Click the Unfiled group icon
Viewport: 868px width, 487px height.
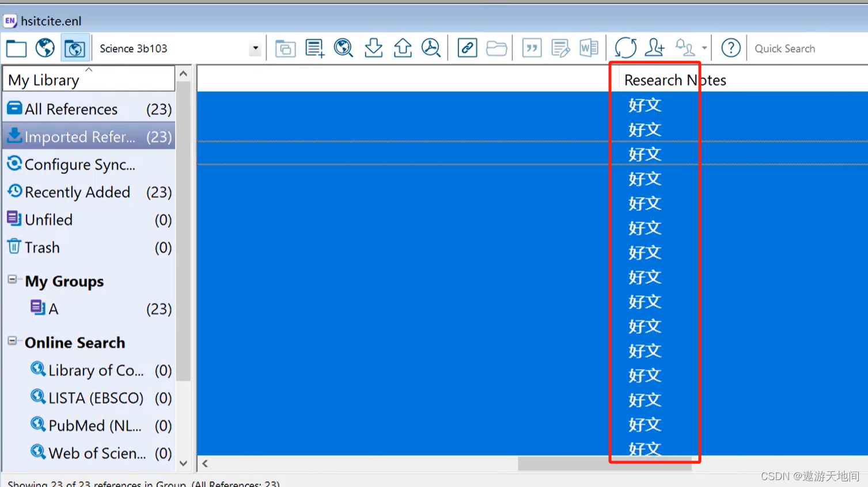(x=14, y=218)
